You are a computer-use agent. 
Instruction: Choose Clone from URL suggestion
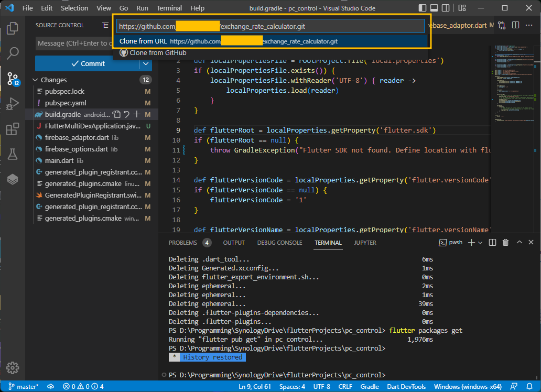point(271,41)
